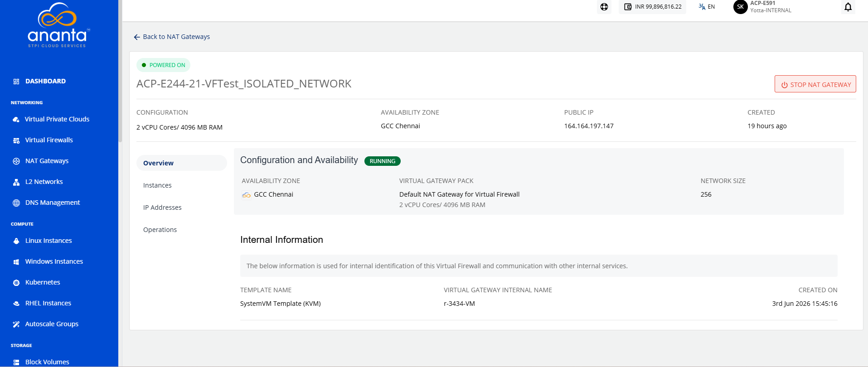The image size is (868, 367).
Task: Click the GCC Chennai zone logo icon
Action: [x=246, y=195]
